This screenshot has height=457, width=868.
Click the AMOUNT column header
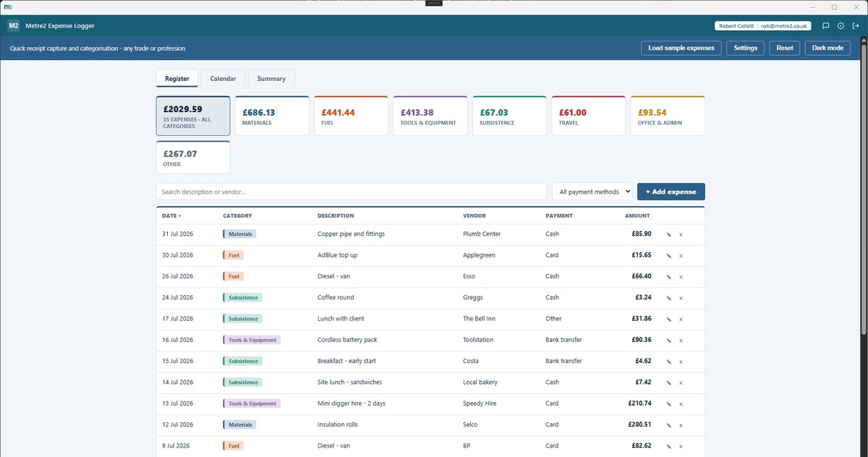coord(637,215)
